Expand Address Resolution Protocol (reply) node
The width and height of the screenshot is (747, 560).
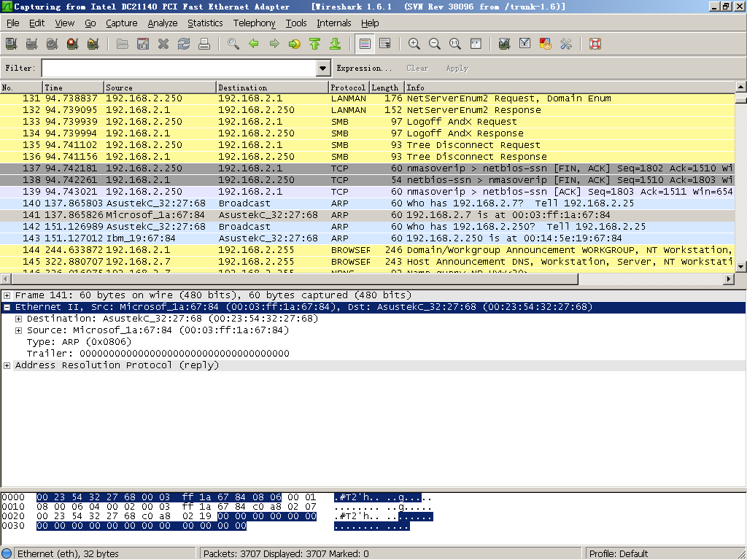pos(7,366)
